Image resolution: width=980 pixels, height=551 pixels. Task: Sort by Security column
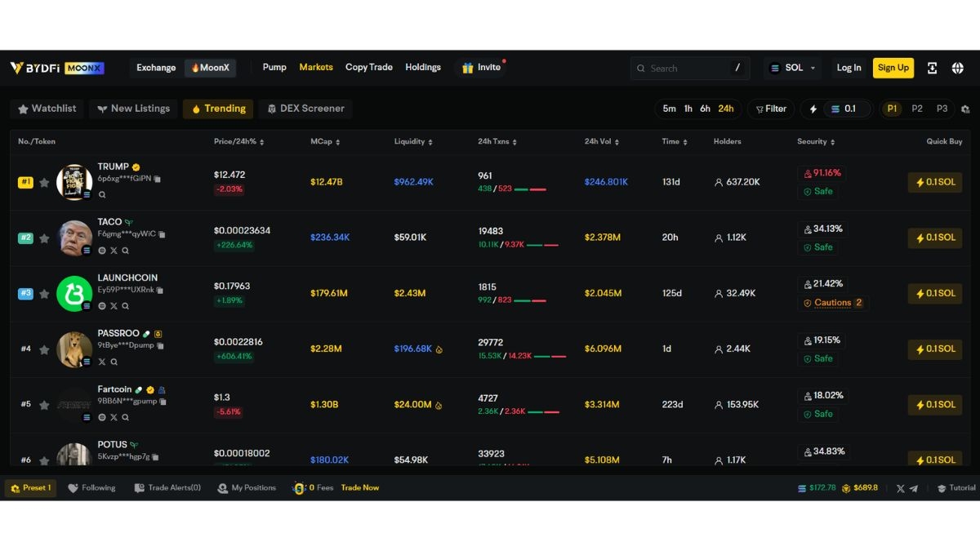point(816,141)
